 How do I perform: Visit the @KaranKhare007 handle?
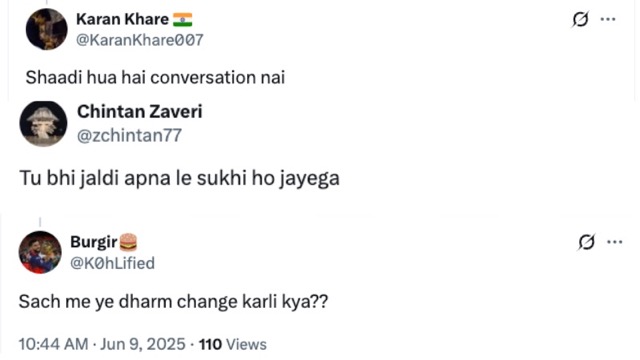(x=140, y=40)
